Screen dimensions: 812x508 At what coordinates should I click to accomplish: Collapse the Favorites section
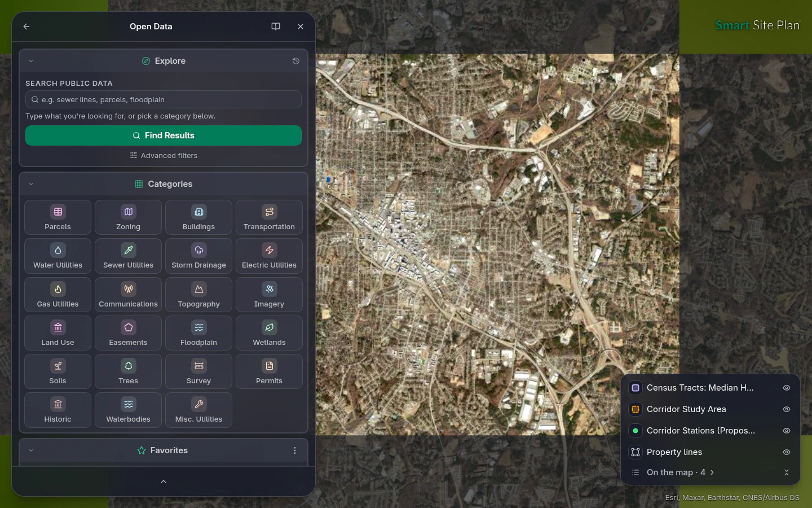point(31,450)
